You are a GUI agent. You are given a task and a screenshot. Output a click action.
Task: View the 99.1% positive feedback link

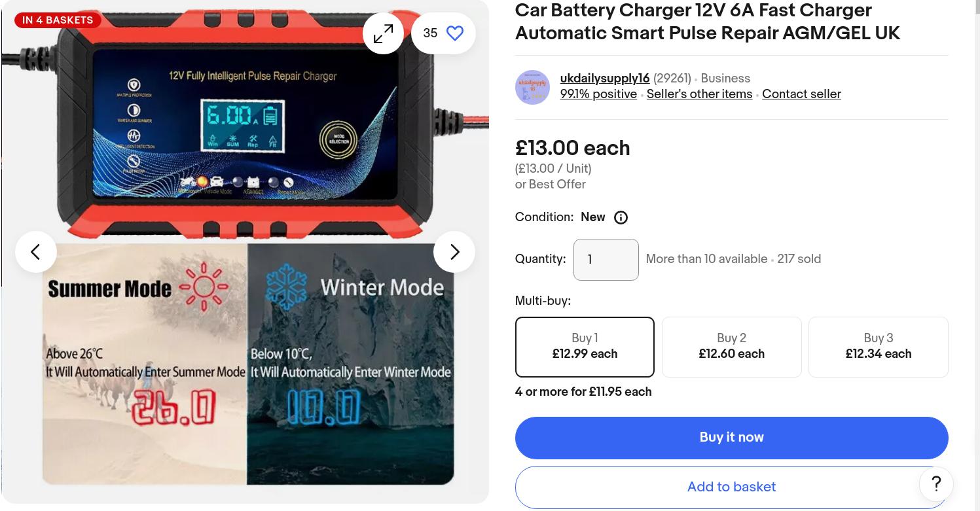598,94
